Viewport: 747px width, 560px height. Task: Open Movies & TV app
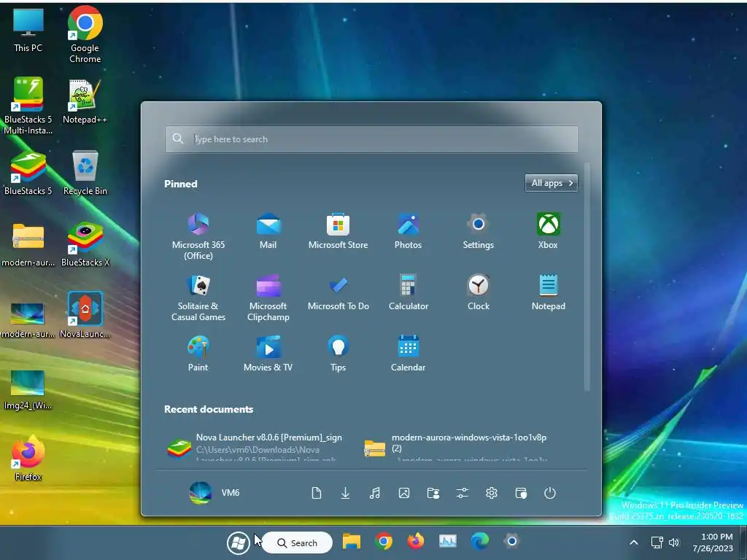tap(268, 354)
